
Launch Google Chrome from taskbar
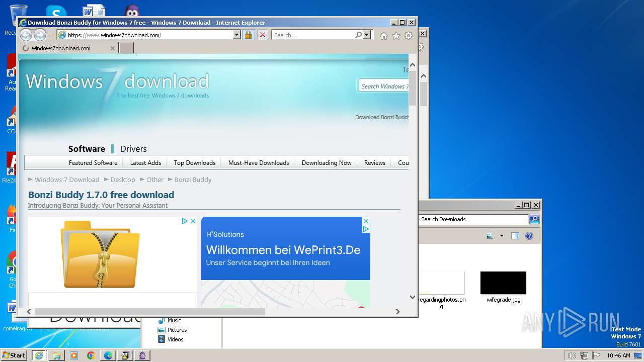pos(91,355)
